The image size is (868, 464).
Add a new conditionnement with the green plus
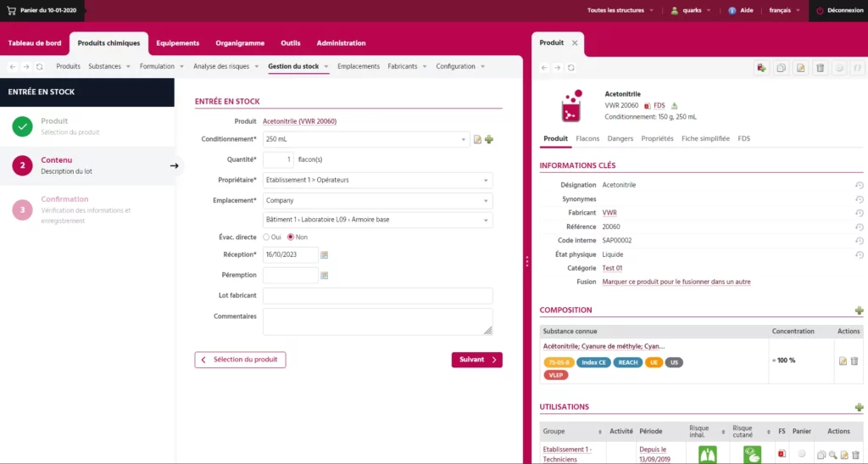coord(489,139)
